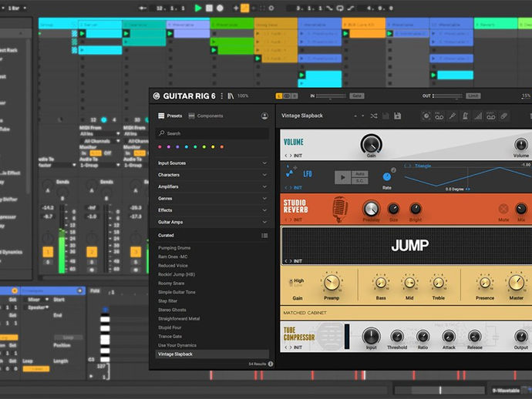
Task: Click the paperclip icon in rack toolbar
Action: 503,116
